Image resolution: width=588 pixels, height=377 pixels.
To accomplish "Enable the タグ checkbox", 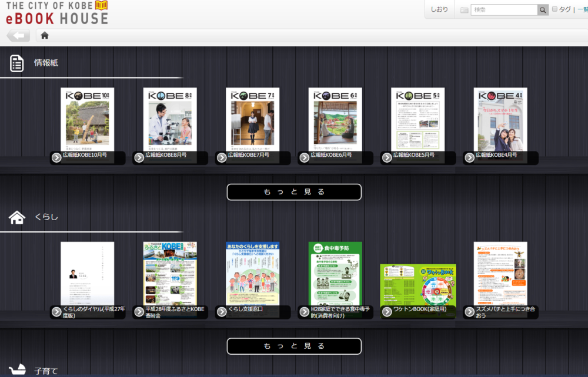I will pyautogui.click(x=554, y=9).
